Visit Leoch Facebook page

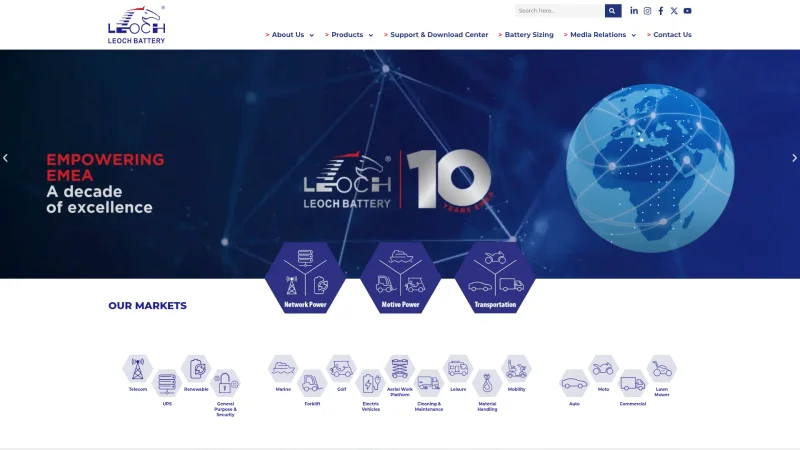(661, 11)
